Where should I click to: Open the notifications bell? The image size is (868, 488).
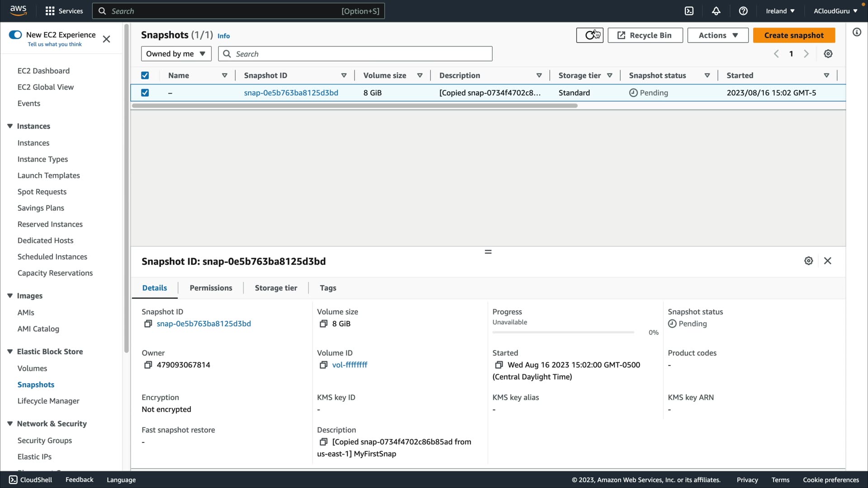click(716, 11)
